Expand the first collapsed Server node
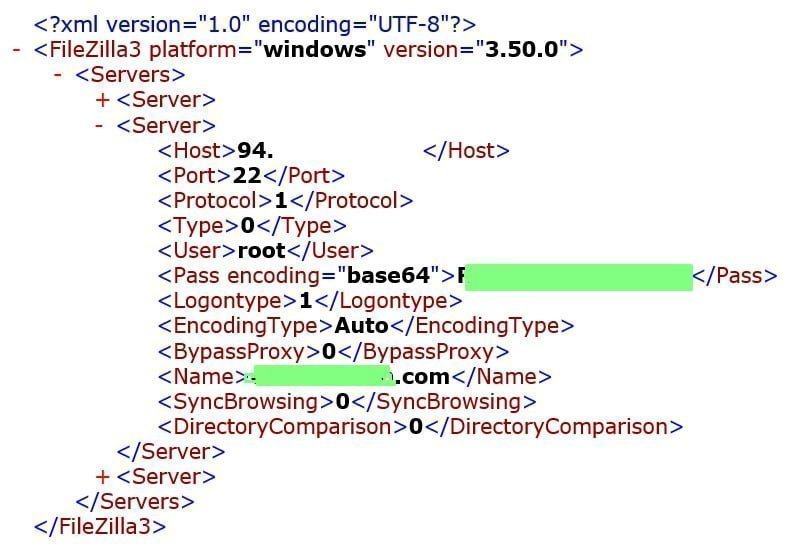 coord(101,100)
